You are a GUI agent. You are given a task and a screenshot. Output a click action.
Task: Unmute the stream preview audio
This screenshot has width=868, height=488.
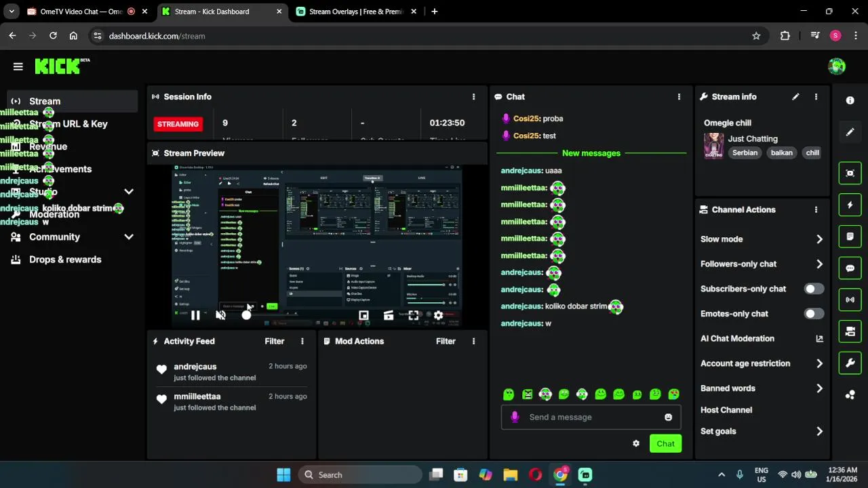220,315
